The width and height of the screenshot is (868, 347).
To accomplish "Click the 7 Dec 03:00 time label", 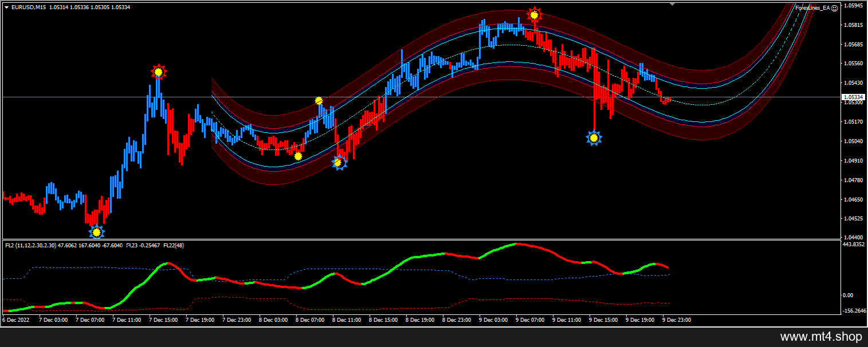I will pyautogui.click(x=53, y=320).
